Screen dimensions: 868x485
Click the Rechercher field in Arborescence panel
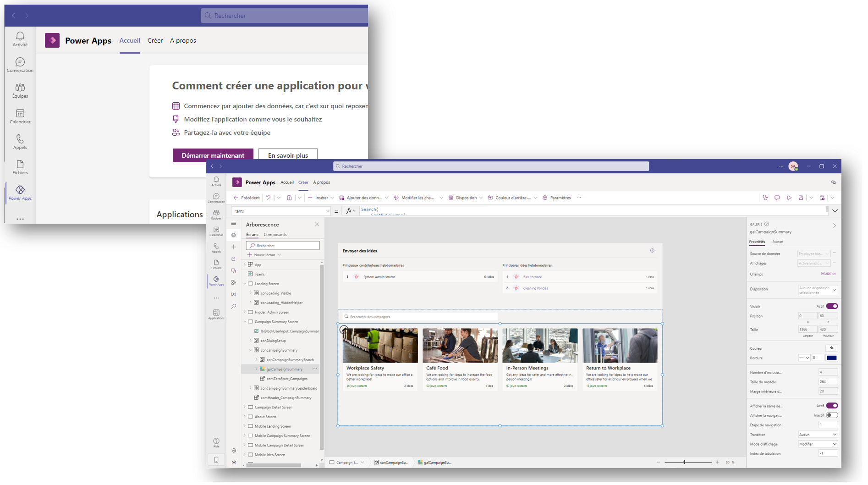coord(283,246)
